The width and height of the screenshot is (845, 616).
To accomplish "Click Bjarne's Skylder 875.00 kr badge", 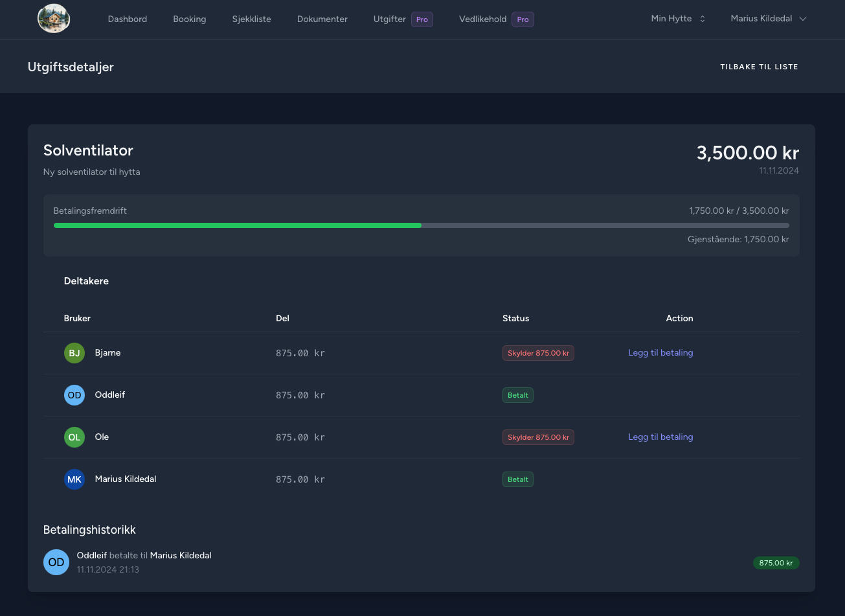I will tap(538, 353).
